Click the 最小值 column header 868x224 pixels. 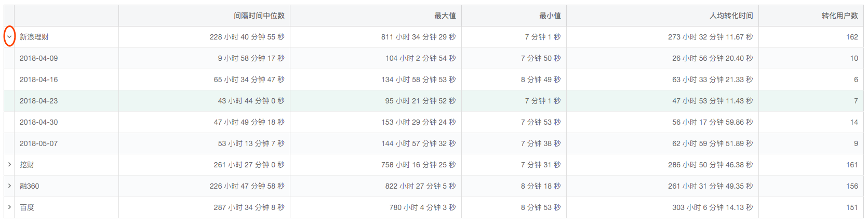[550, 16]
